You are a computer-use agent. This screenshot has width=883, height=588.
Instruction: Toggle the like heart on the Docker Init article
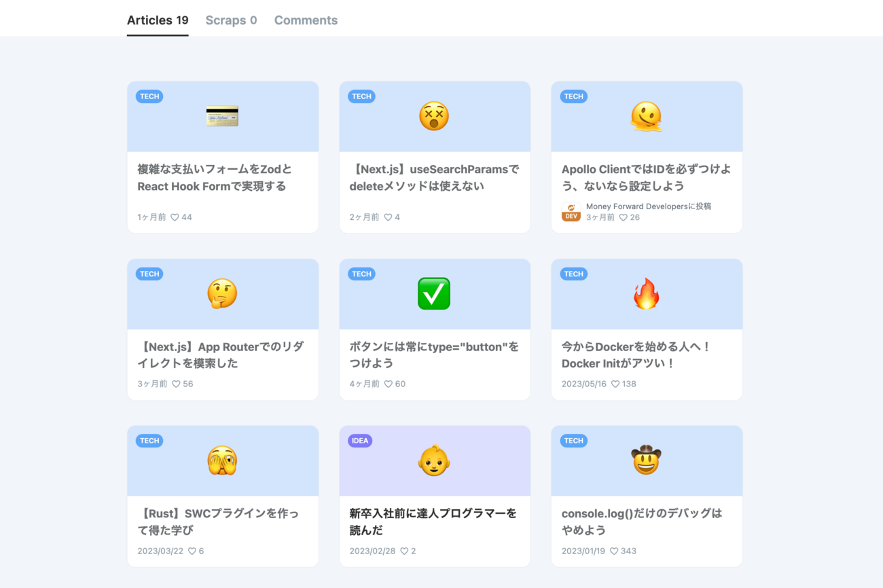point(615,384)
